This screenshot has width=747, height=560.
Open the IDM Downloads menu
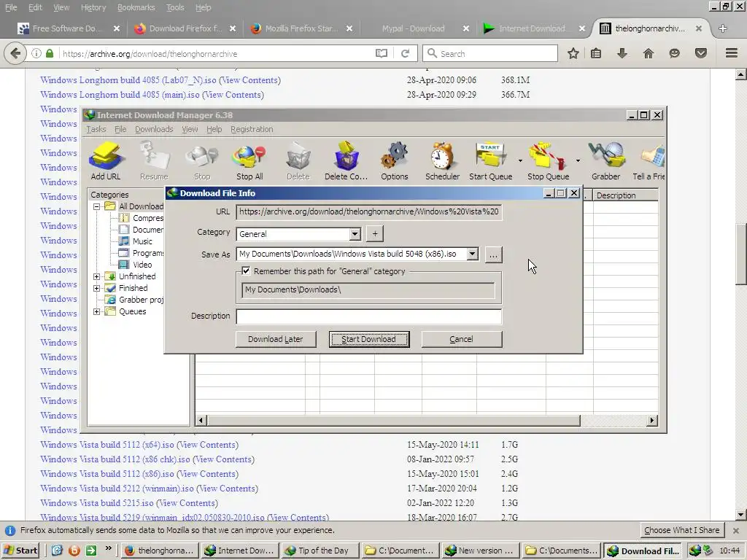[154, 129]
